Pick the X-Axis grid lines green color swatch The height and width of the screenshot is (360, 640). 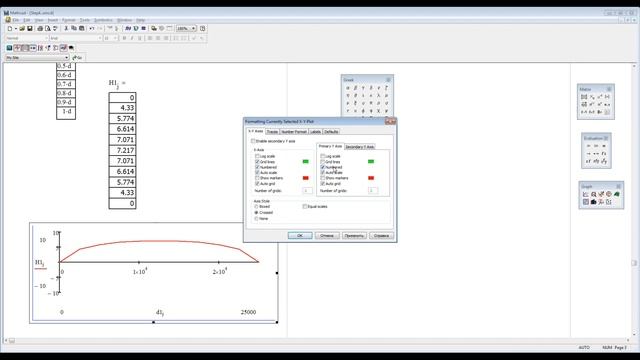pos(305,162)
